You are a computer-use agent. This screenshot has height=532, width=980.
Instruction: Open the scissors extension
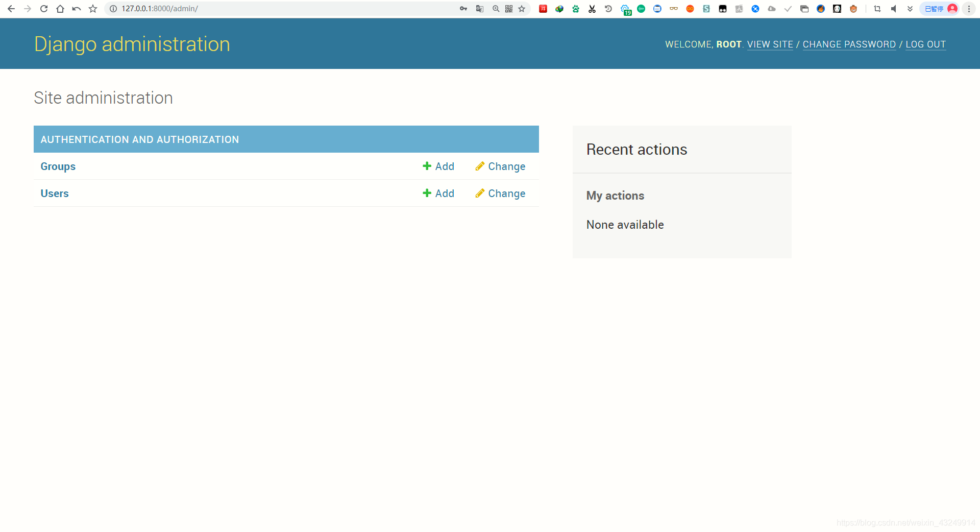592,9
